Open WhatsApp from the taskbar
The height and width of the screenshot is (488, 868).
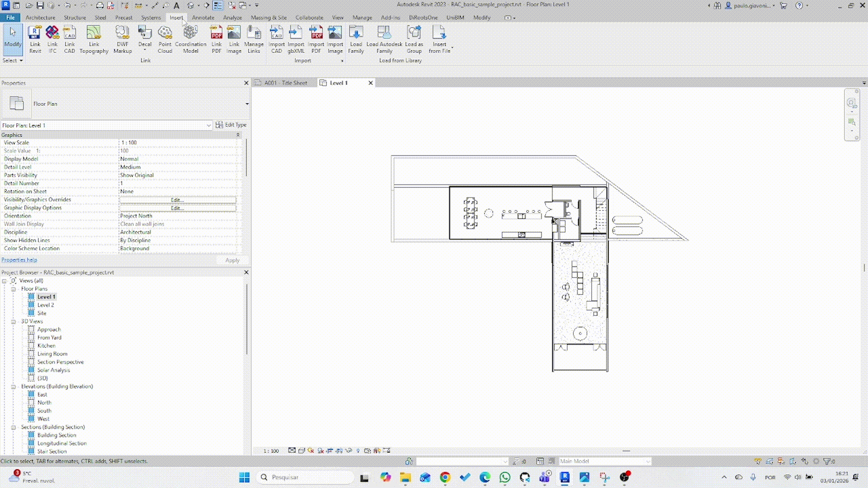pyautogui.click(x=505, y=477)
